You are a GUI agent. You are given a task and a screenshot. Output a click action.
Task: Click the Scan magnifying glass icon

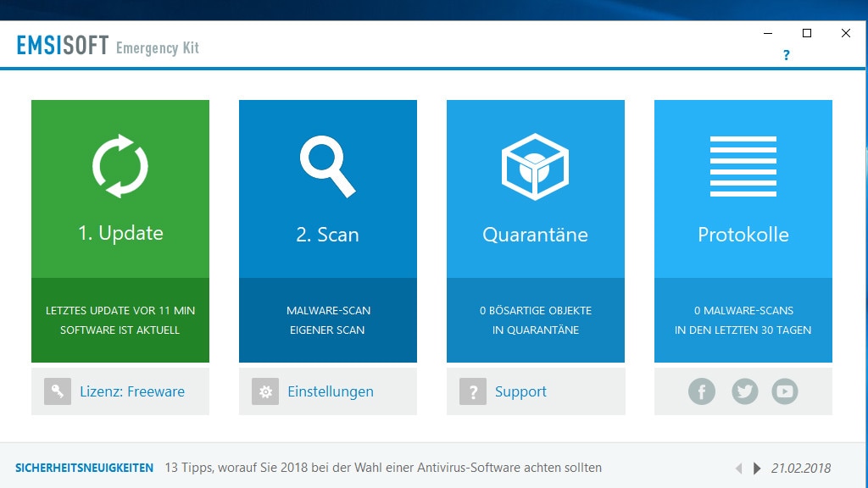point(328,166)
